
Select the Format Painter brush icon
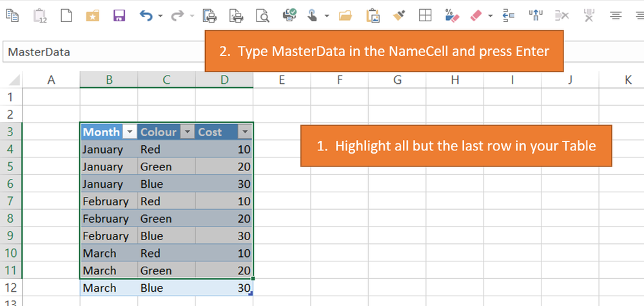pos(399,15)
